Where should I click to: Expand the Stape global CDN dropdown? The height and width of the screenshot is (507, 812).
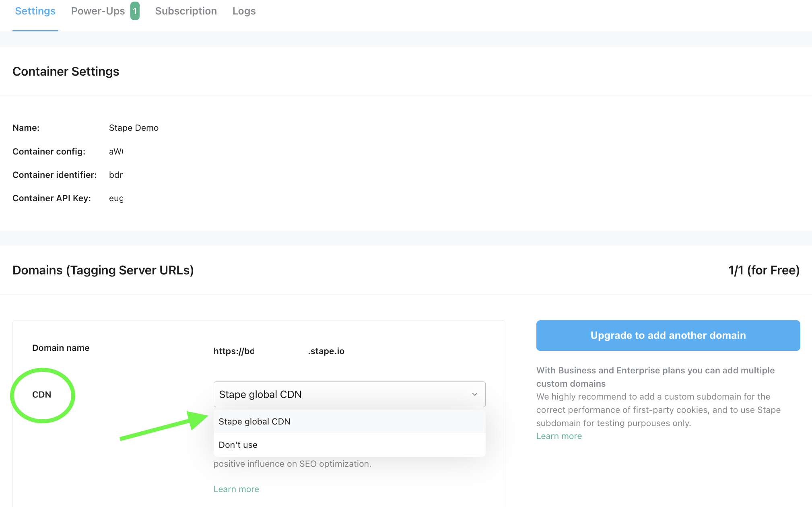(349, 394)
